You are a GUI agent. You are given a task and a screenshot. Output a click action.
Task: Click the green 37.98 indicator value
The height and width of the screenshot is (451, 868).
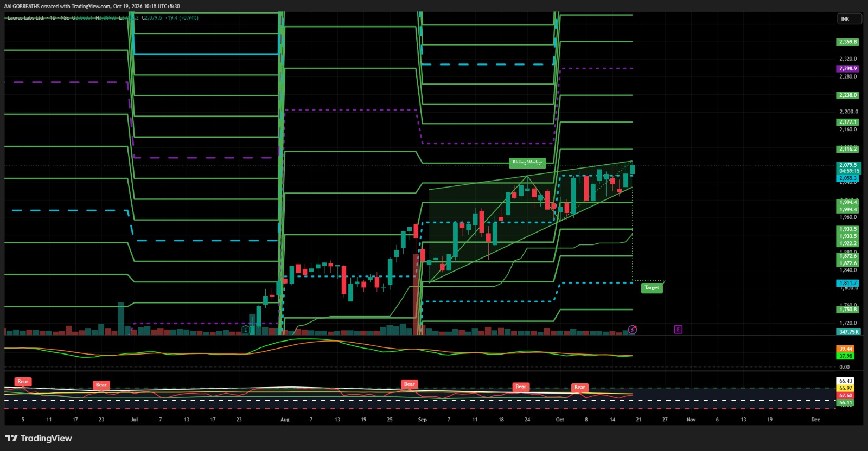click(x=845, y=356)
